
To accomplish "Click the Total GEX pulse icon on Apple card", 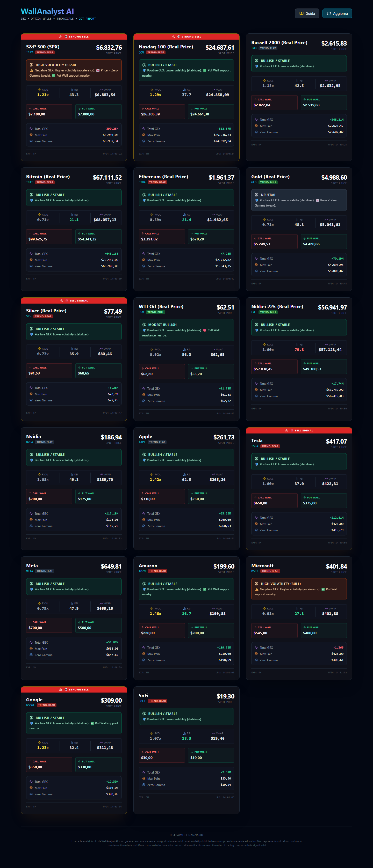I will pyautogui.click(x=144, y=513).
